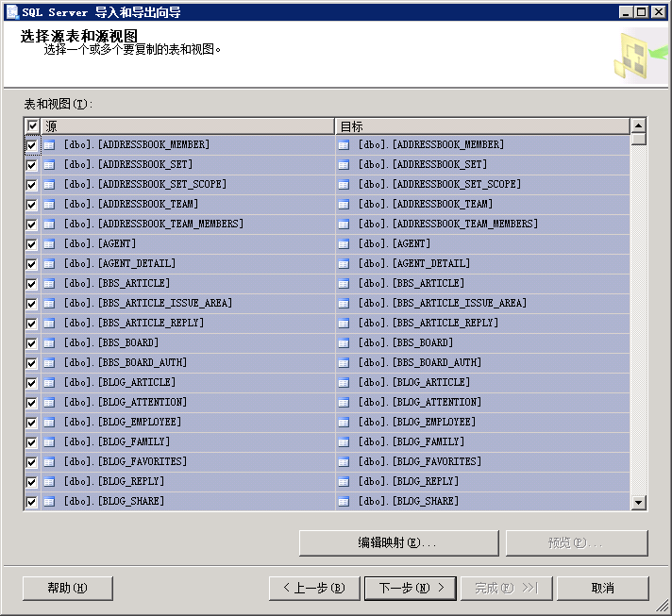
Task: Select destination cell [dbo].[BLOG_FAMILY]
Action: click(x=482, y=442)
